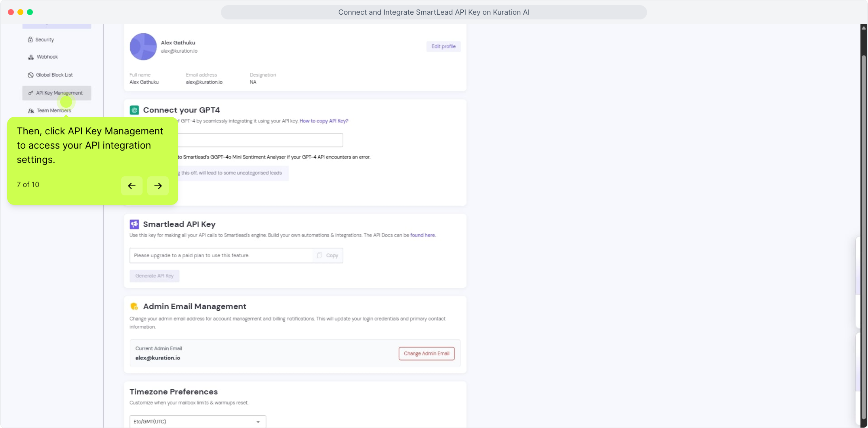The width and height of the screenshot is (868, 428).
Task: Open the API Docs found here link
Action: tap(423, 235)
